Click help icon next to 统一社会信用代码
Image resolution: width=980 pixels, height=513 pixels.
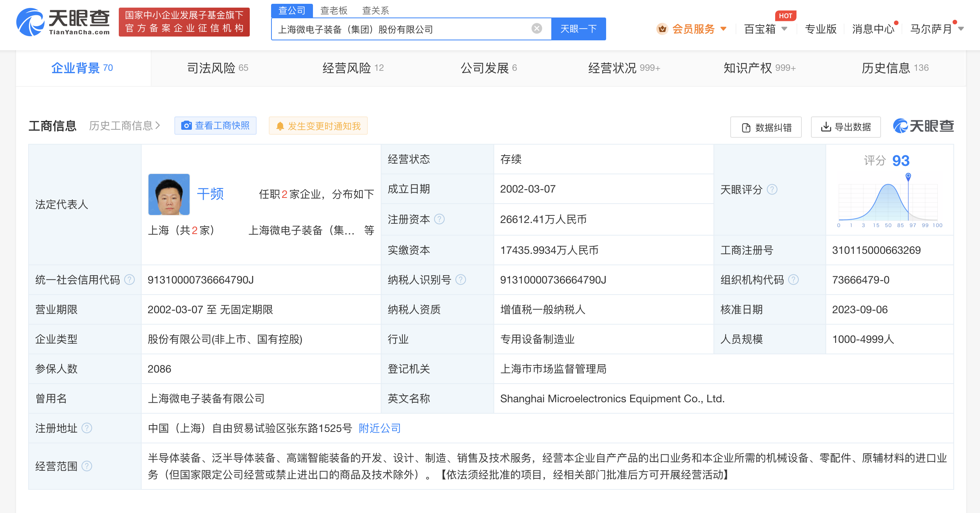(x=129, y=280)
